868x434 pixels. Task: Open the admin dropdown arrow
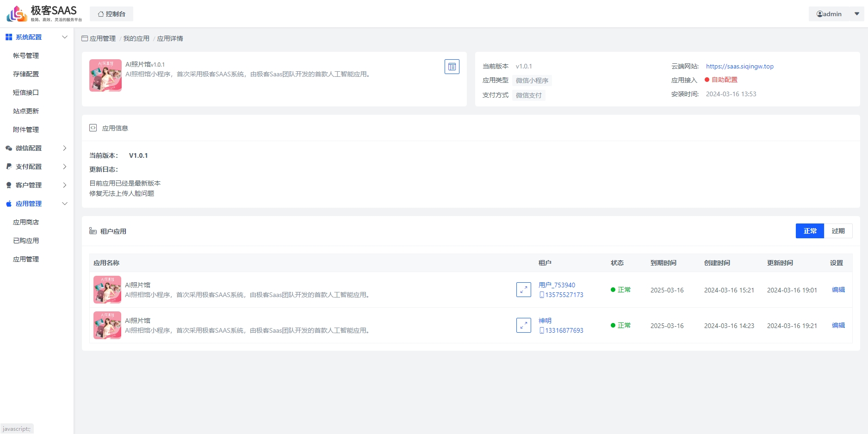tap(856, 14)
